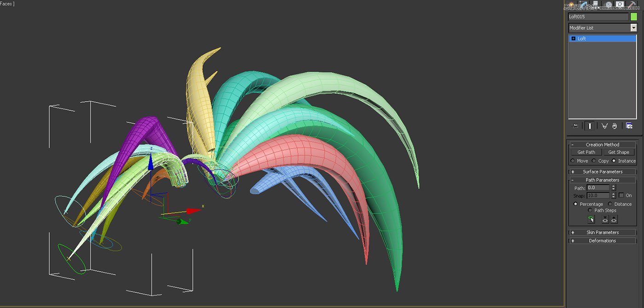This screenshot has height=308, width=644.
Task: Open Configure Modifier Sets icon
Action: [629, 125]
